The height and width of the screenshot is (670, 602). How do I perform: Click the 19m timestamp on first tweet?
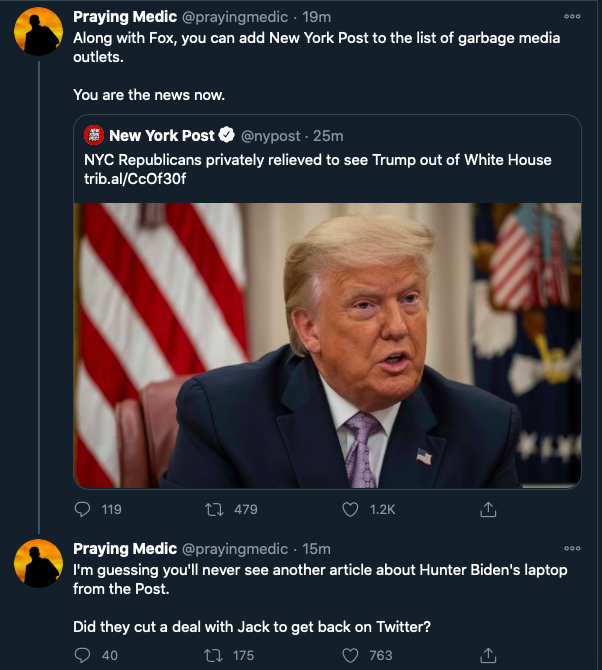(319, 17)
